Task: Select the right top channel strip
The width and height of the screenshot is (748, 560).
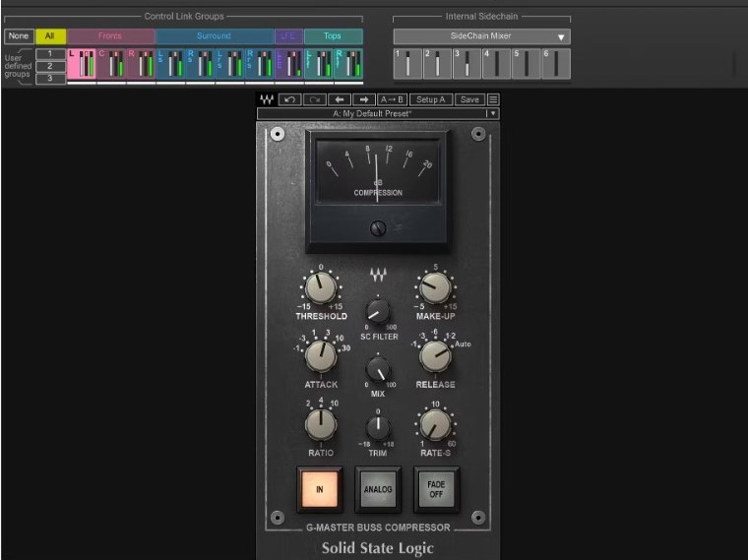Action: coord(347,63)
